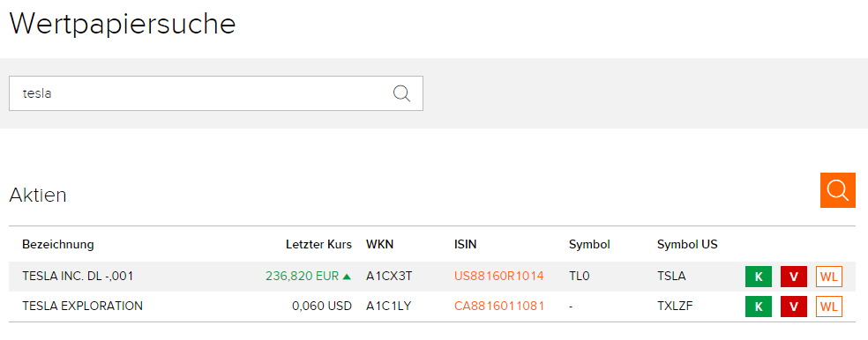The width and height of the screenshot is (868, 340).
Task: Buy Tesla Inc via green K button
Action: [x=759, y=277]
